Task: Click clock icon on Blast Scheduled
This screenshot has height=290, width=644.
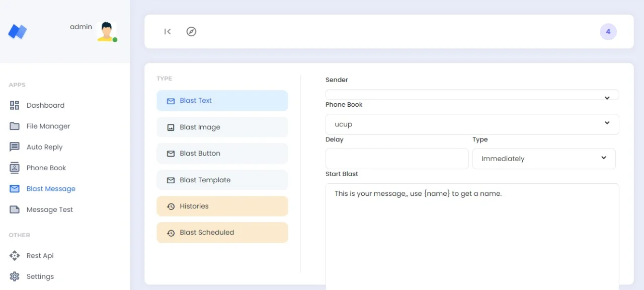Action: point(171,233)
